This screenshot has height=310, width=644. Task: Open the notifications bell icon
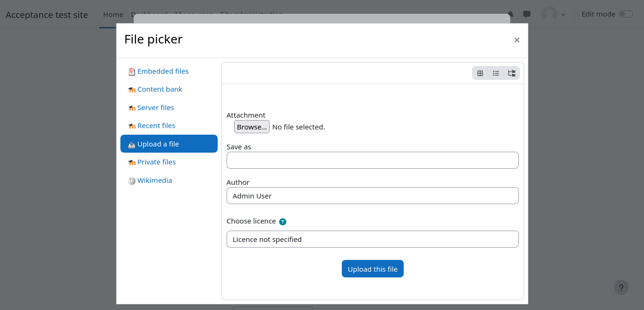click(510, 14)
